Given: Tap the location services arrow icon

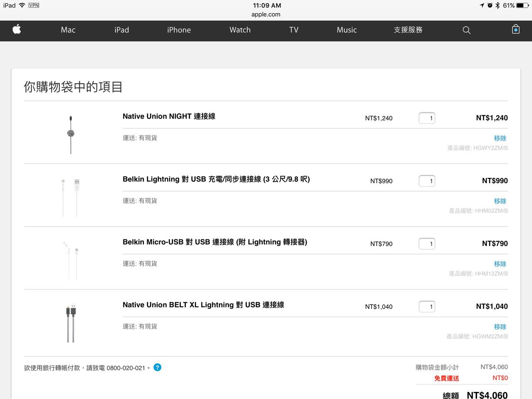Looking at the screenshot, I should click(x=482, y=5).
